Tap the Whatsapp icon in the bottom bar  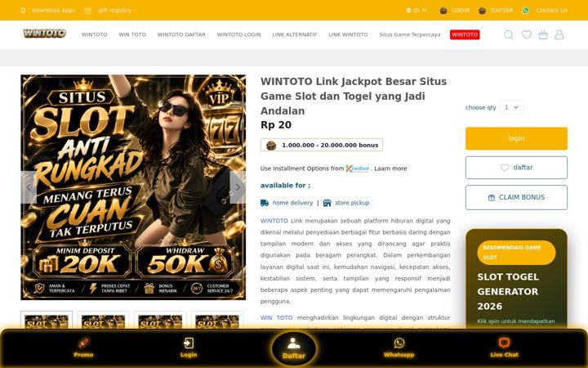399,343
